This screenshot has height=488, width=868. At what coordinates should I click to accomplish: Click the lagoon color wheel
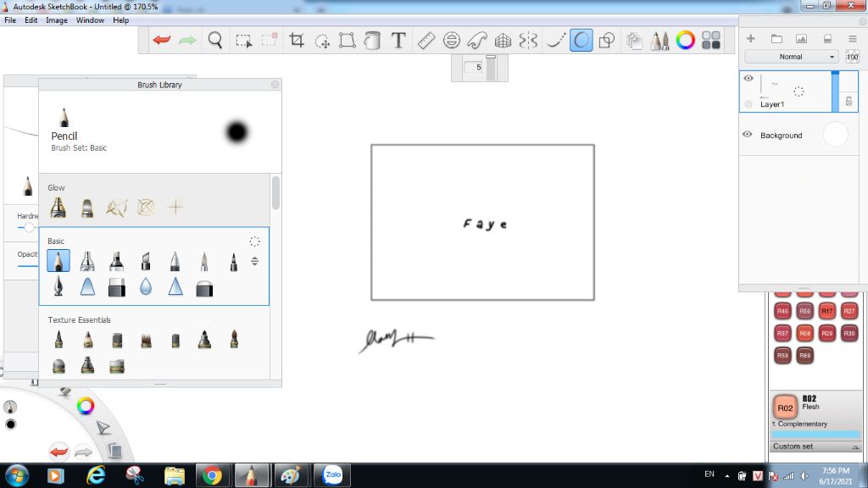[x=86, y=406]
